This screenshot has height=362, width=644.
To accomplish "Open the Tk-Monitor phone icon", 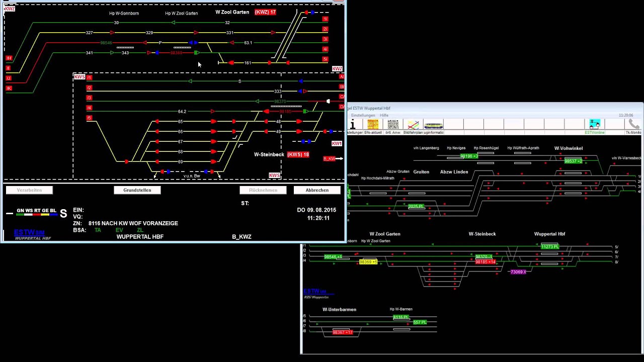I will (x=634, y=124).
